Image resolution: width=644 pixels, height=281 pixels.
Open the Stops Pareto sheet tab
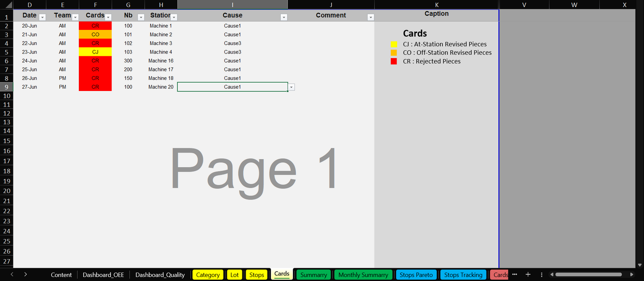tap(416, 275)
